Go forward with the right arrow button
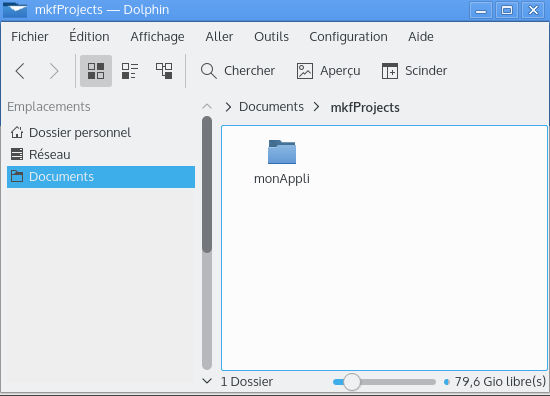This screenshot has height=396, width=550. pos(54,71)
